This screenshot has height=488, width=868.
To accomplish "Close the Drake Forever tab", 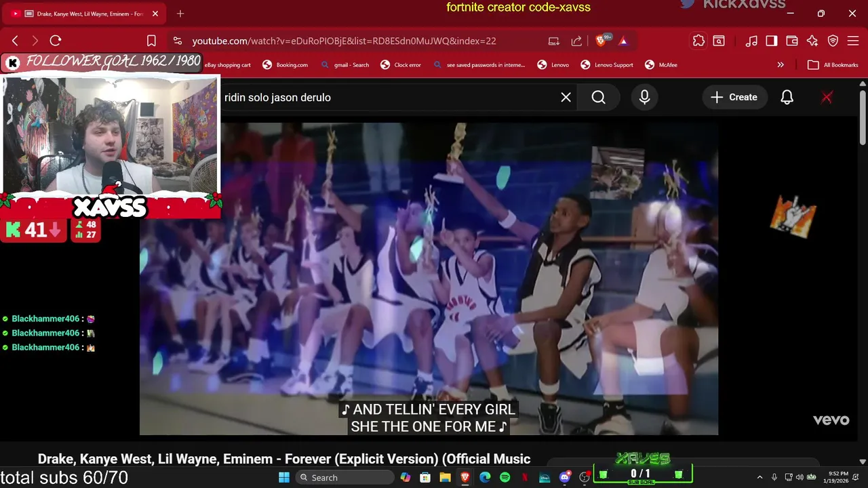I will [155, 14].
